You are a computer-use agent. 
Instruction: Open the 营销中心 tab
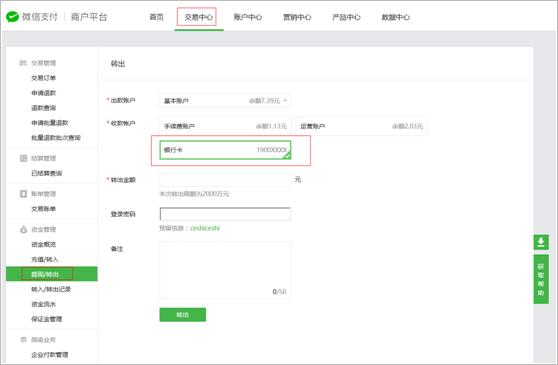point(297,17)
